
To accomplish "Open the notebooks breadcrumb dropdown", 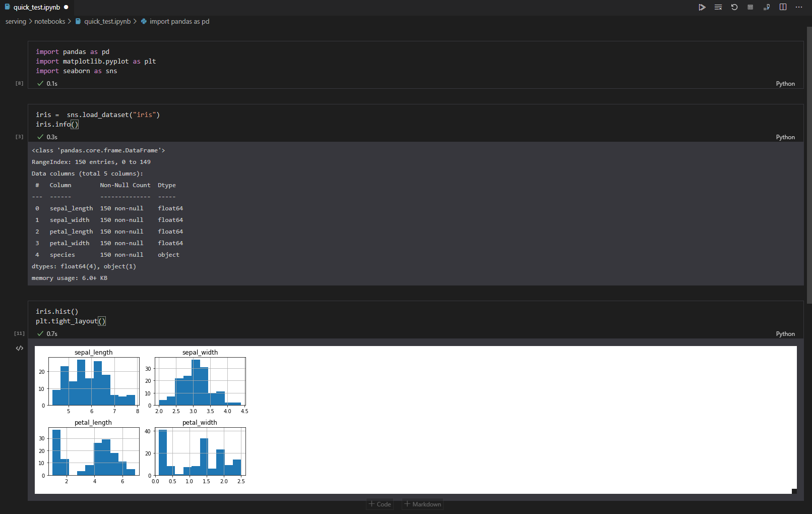I will (x=49, y=21).
